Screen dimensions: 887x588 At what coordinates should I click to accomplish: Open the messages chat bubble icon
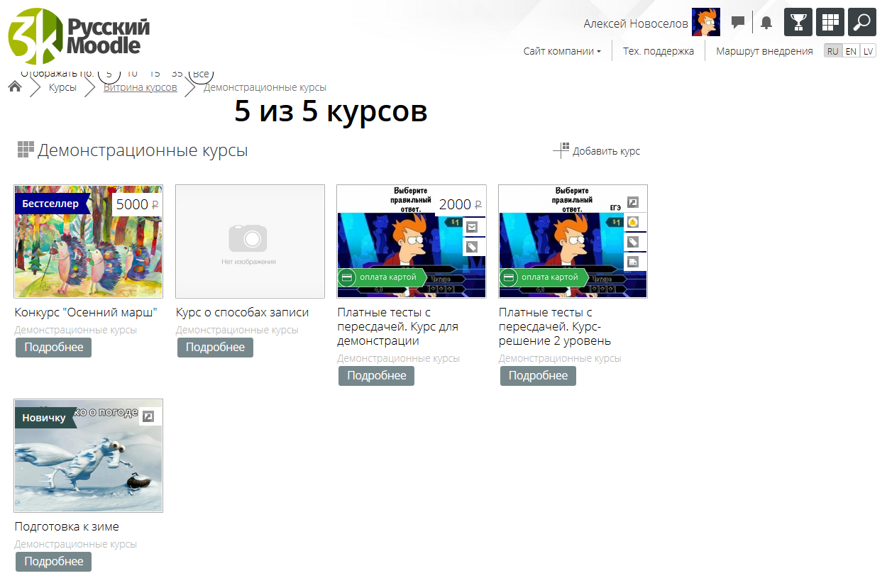(738, 23)
